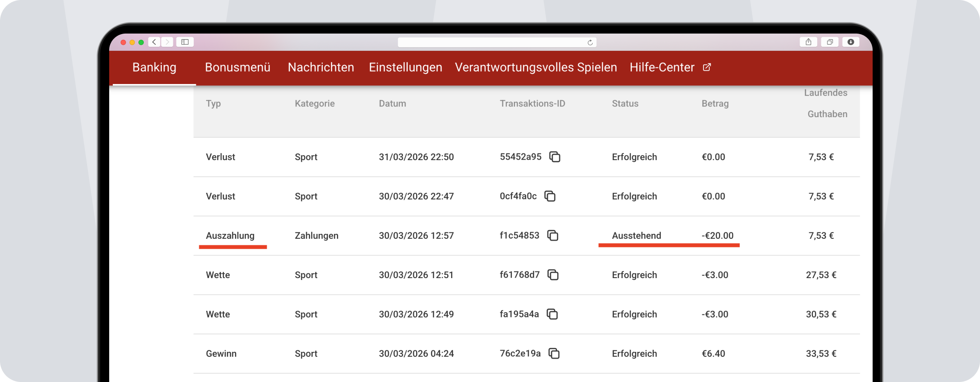Click the Datum column header
Image resolution: width=980 pixels, height=382 pixels.
click(392, 103)
